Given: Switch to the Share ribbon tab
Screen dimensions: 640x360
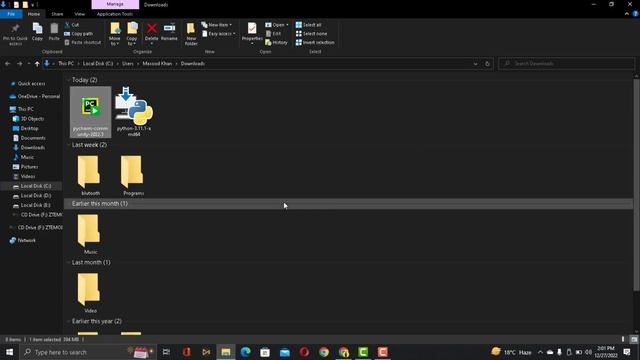Looking at the screenshot, I should [x=57, y=14].
